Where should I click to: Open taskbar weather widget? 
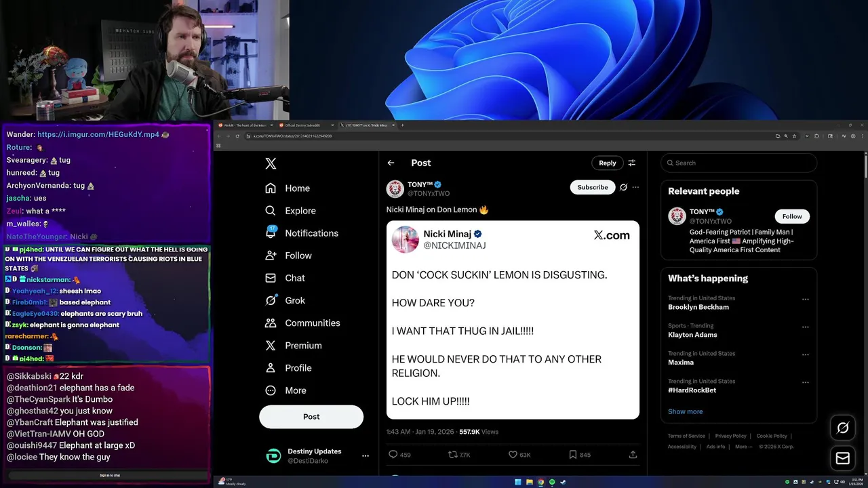(233, 482)
